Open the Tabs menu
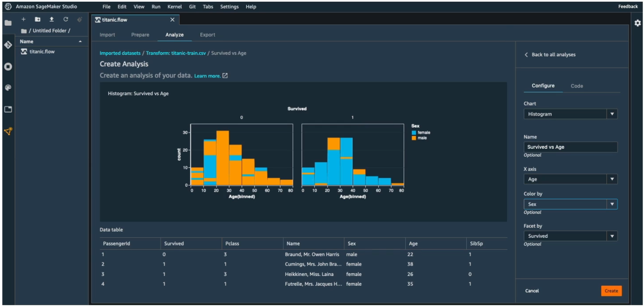 208,7
